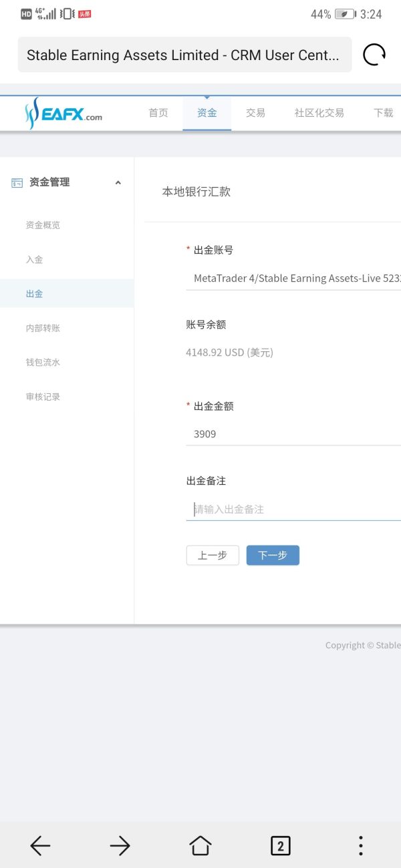Open the 出金账号 account dropdown
The image size is (401, 868).
pos(294,278)
